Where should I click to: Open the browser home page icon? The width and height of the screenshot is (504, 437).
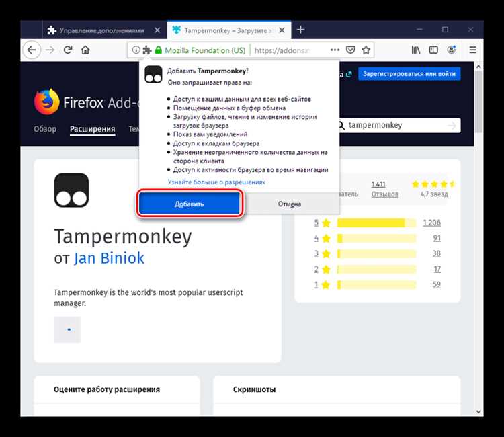pyautogui.click(x=85, y=50)
